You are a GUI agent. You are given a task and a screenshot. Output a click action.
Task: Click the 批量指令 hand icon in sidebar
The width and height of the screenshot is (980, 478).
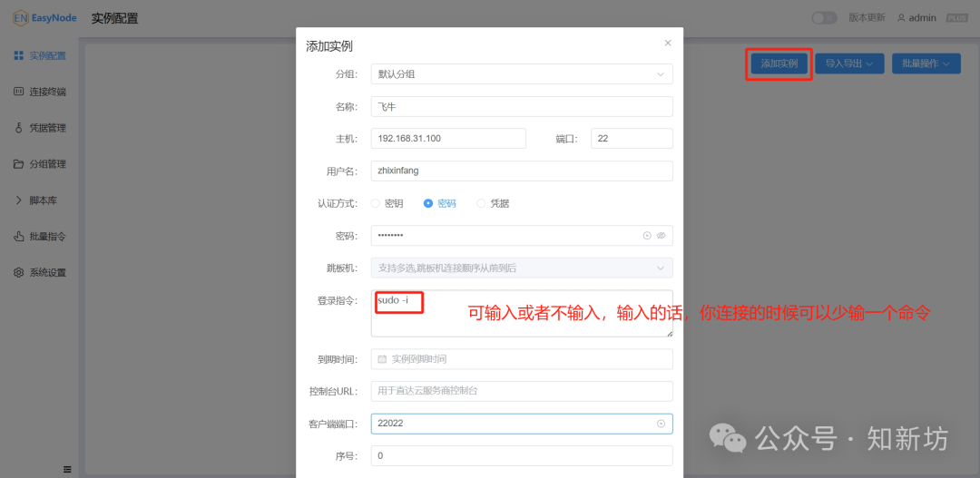tap(19, 236)
